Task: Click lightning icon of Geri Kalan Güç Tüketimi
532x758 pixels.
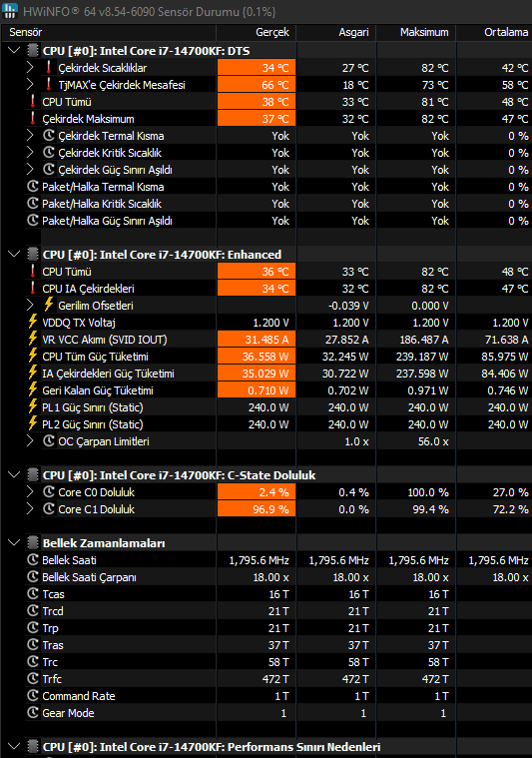Action: coord(32,389)
